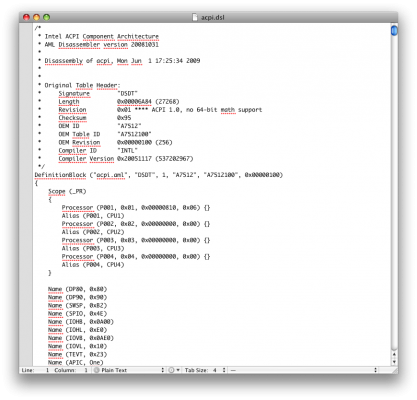Open the bundle actions gear menu

click(174, 370)
